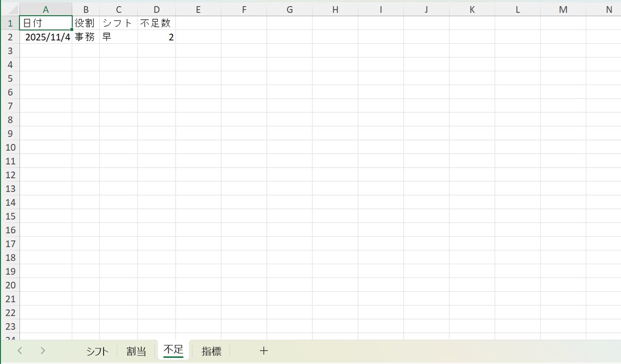Viewport: 621px width, 364px height.
Task: Select the 不足 sheet tab
Action: (174, 350)
